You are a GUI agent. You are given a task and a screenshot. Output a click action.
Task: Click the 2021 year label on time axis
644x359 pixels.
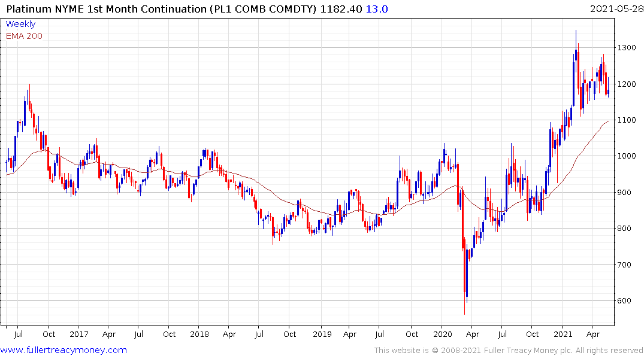tap(563, 334)
